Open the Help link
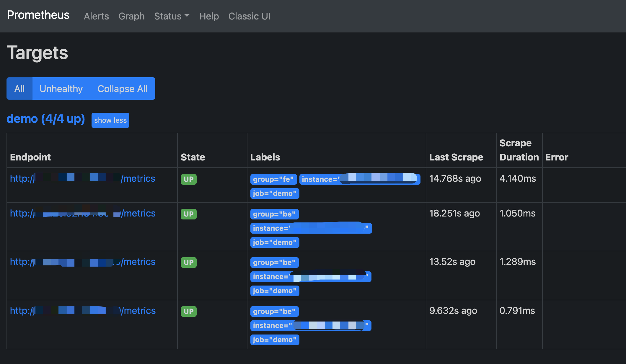Screen dimensions: 626x364 tap(209, 16)
